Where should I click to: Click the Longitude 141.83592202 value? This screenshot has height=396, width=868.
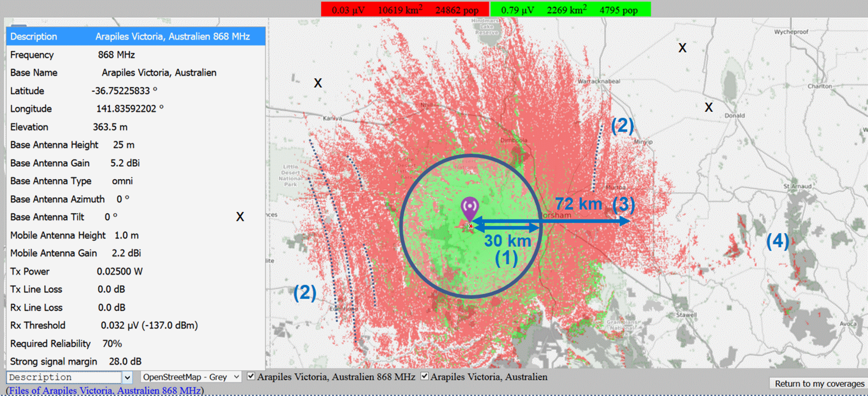coord(130,109)
